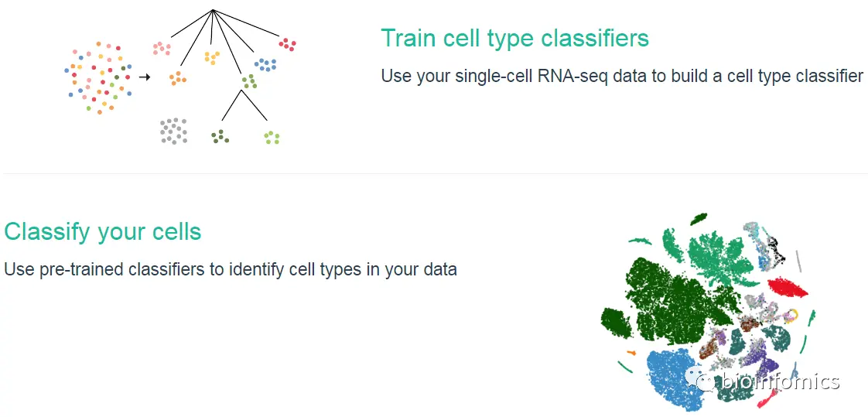This screenshot has height=417, width=868.
Task: Select the blue cell cluster in the tree diagram
Action: [x=265, y=64]
